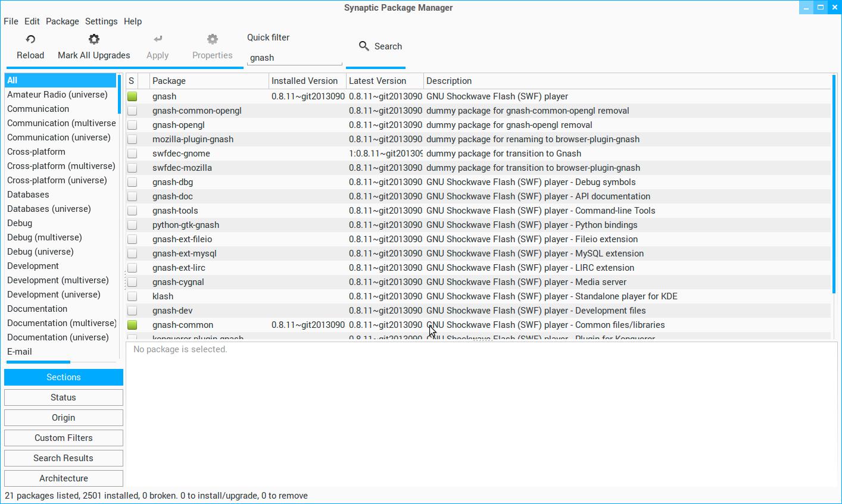Toggle the status checkbox for gnash-tools

pyautogui.click(x=132, y=211)
